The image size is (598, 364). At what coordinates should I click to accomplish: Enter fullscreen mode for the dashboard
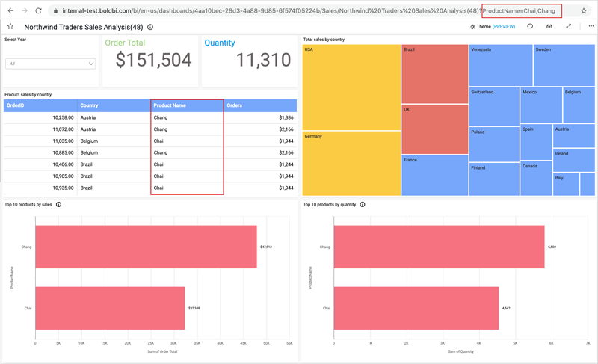click(568, 27)
